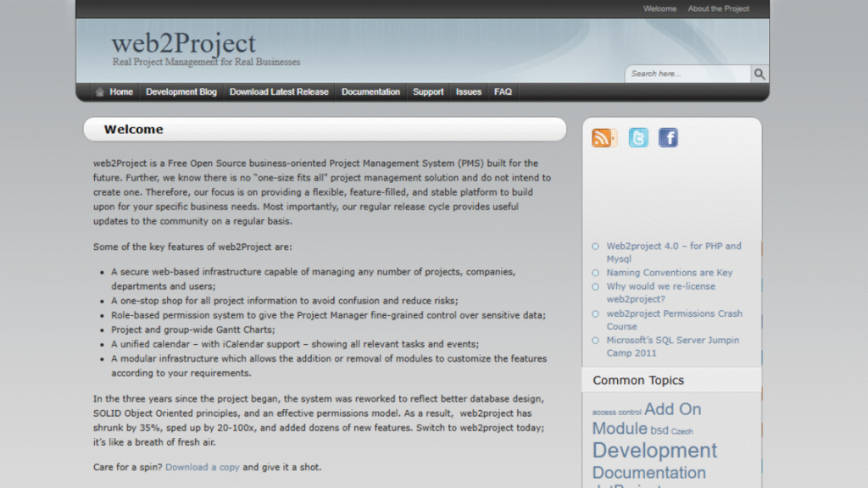Type in the Search here field

(687, 74)
